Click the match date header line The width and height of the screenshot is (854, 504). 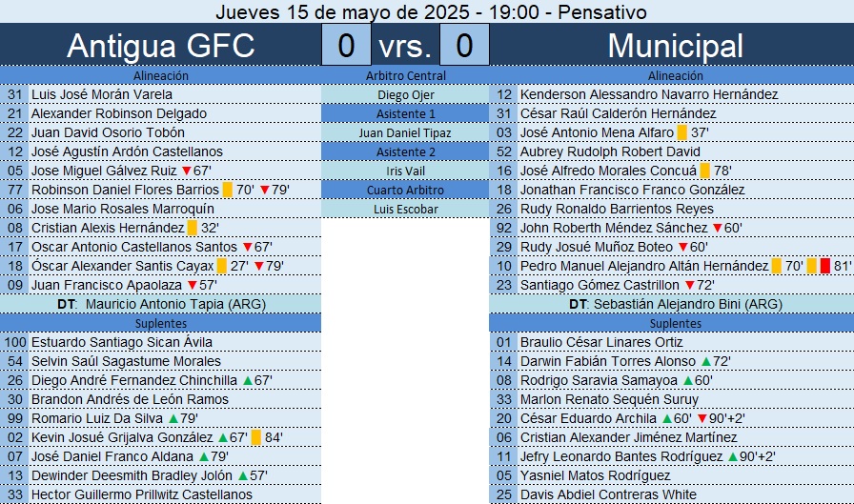[x=431, y=11]
